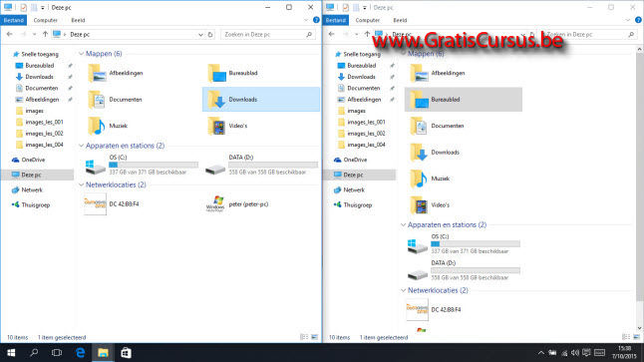This screenshot has height=362, width=644.
Task: Open Video's folder in left window
Action: coord(227,126)
